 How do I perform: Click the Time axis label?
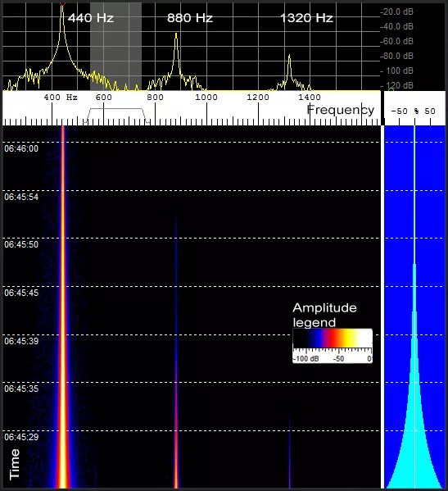tap(15, 465)
